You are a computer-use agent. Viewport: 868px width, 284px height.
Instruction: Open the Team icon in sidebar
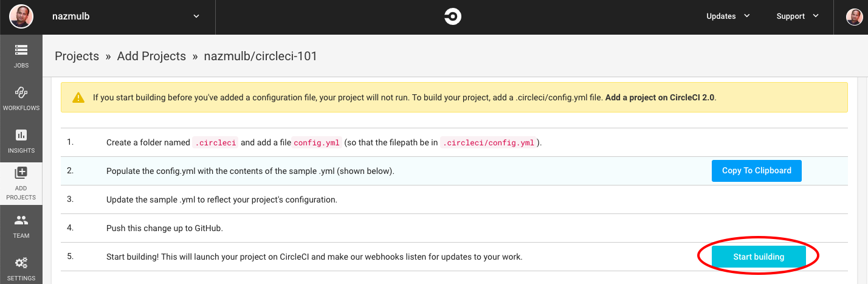[x=21, y=220]
